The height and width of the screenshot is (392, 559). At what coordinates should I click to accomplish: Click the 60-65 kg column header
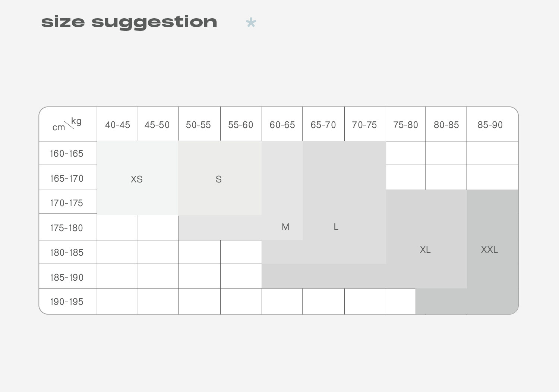282,125
